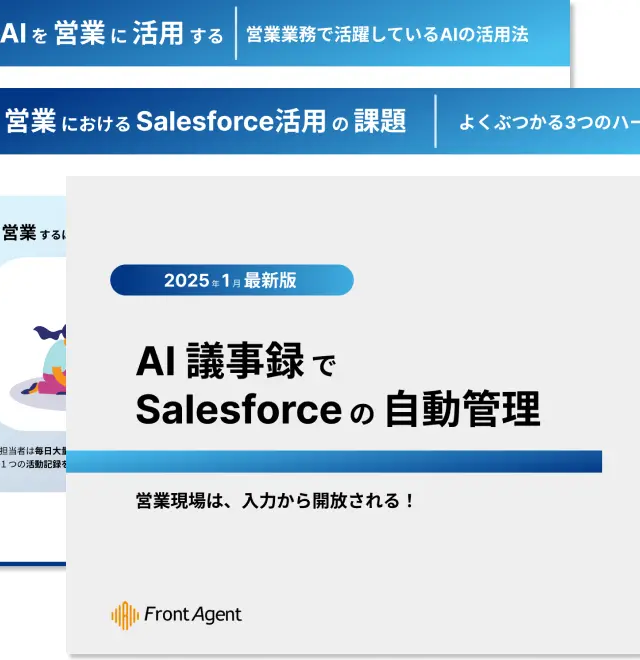Open the AIを営業に活用する slide header
The width and height of the screenshot is (640, 660).
(112, 35)
